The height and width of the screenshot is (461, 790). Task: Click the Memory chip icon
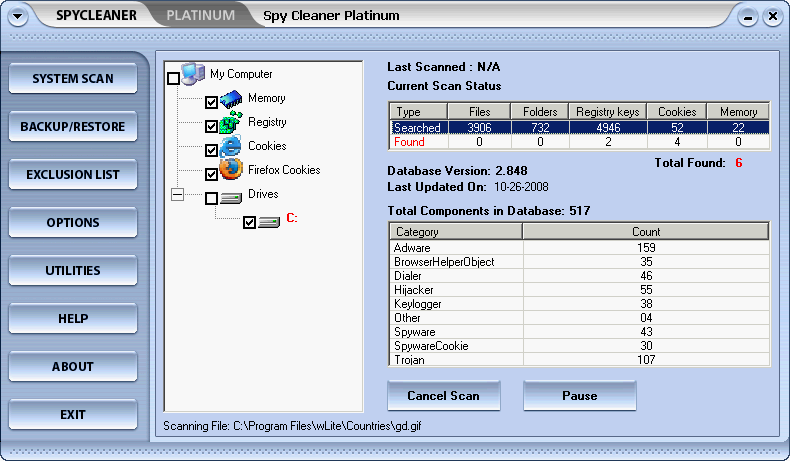tap(231, 99)
